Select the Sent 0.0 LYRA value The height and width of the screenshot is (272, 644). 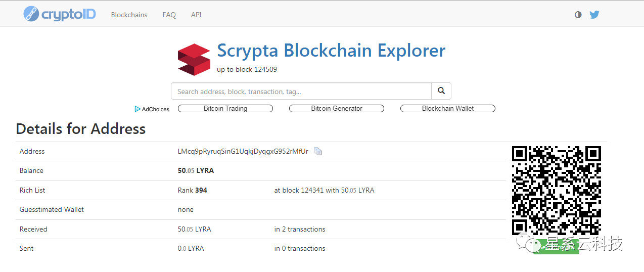coord(191,248)
